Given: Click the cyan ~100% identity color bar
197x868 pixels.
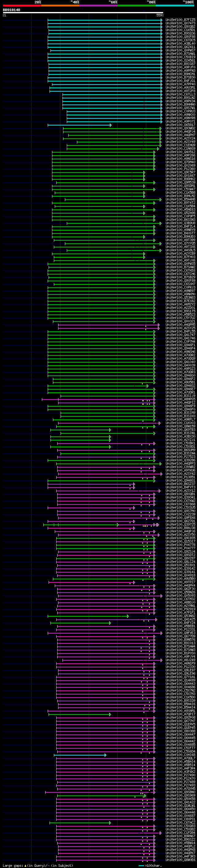Looking at the screenshot, I should 175,6.
